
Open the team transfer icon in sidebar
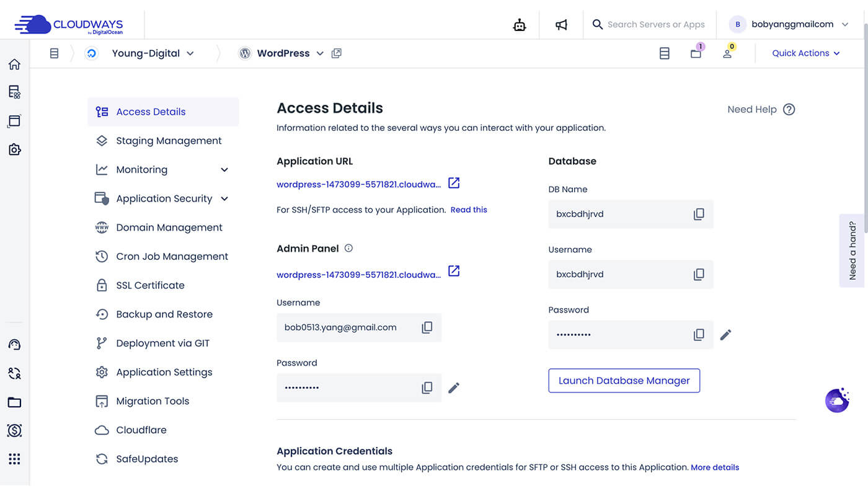[14, 373]
